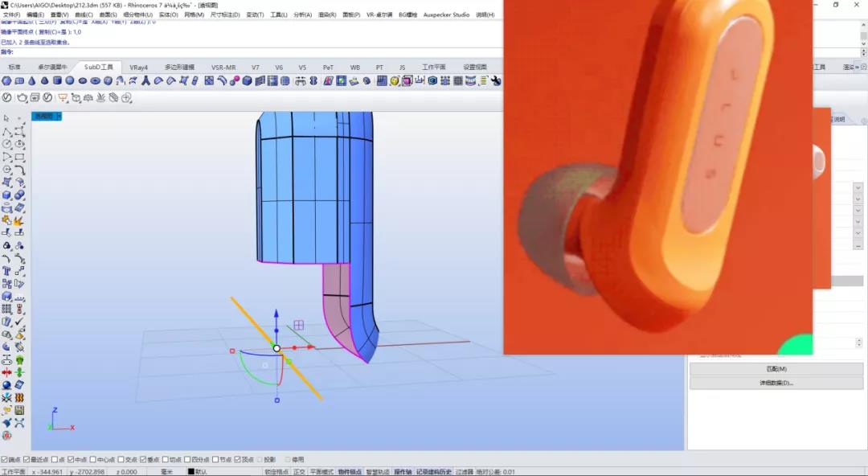This screenshot has height=476, width=868.
Task: Click the 详细数据(D)... button
Action: pos(776,383)
